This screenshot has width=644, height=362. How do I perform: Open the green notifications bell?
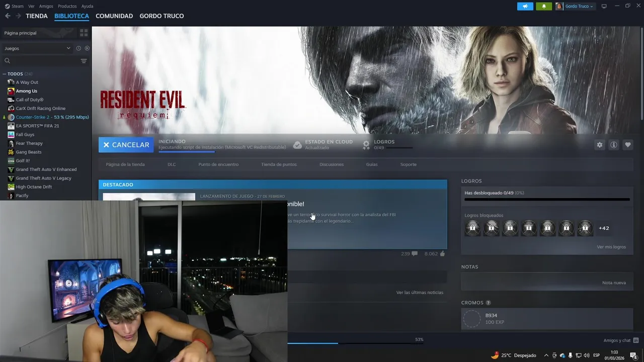click(x=544, y=6)
